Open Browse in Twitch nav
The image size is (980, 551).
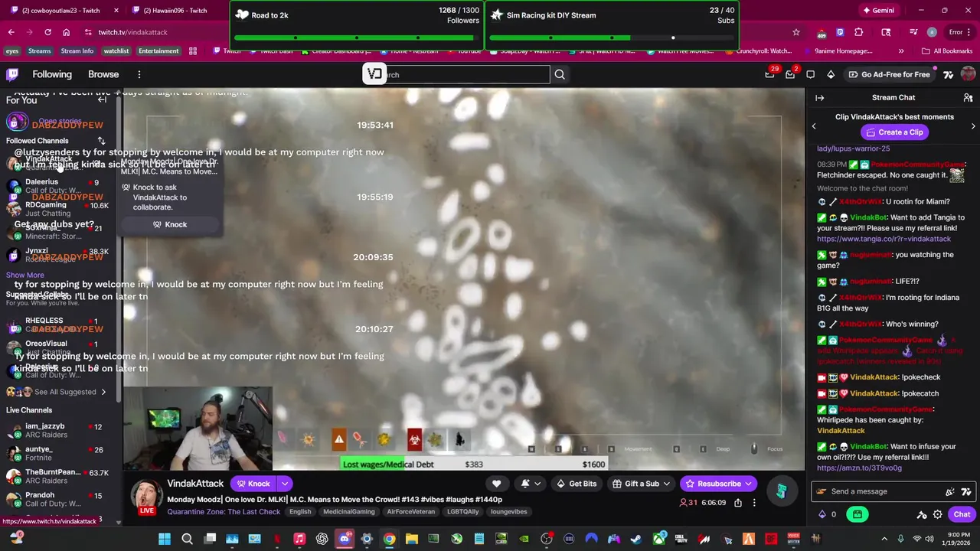(x=103, y=74)
